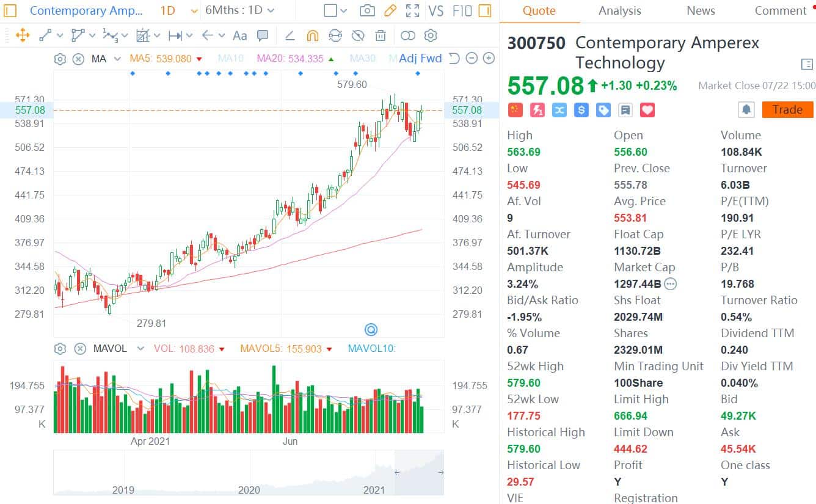Open the News tab

(x=700, y=10)
